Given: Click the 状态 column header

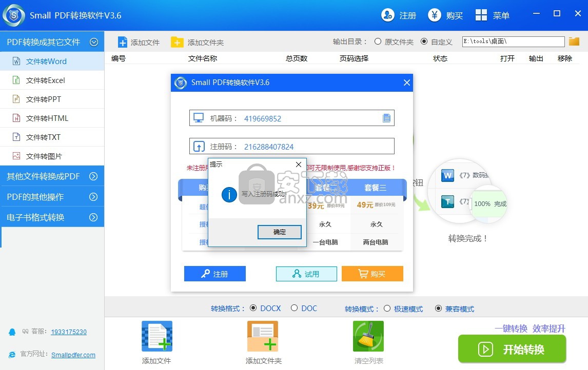Looking at the screenshot, I should (x=440, y=58).
